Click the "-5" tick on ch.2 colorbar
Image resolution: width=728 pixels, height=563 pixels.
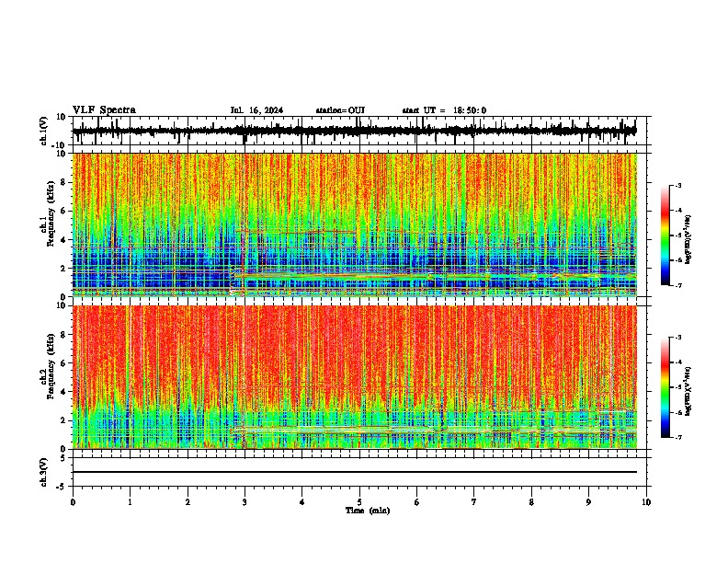coord(678,387)
